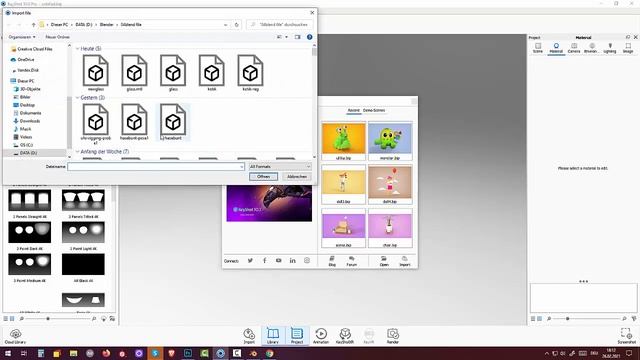This screenshot has height=360, width=640.
Task: Go up one folder in Import dialog
Action: point(33,25)
